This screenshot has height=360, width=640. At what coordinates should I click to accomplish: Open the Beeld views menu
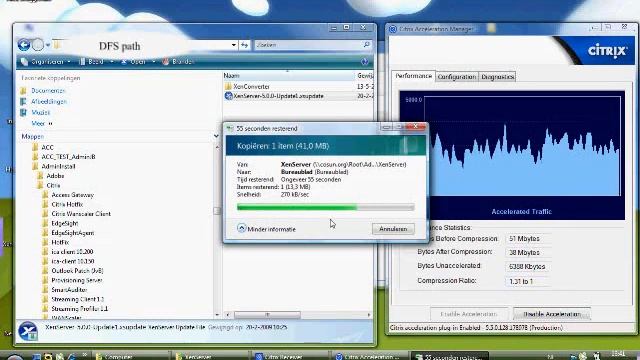tap(96, 62)
